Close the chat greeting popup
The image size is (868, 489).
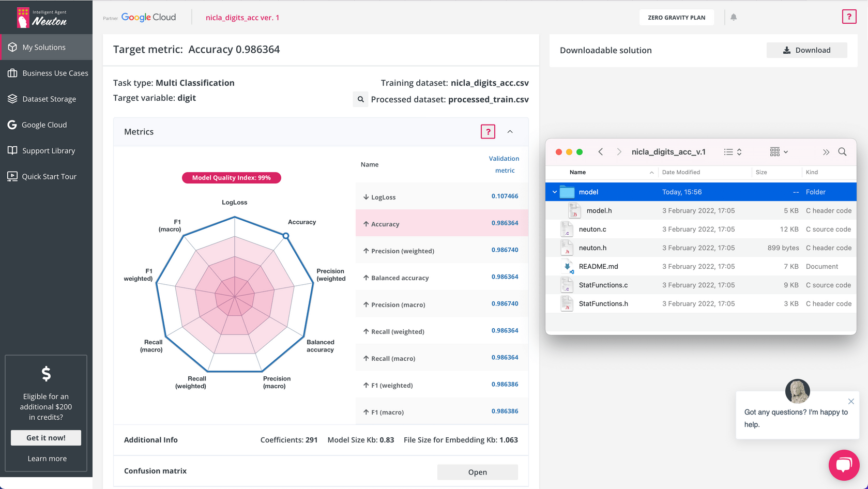click(851, 401)
